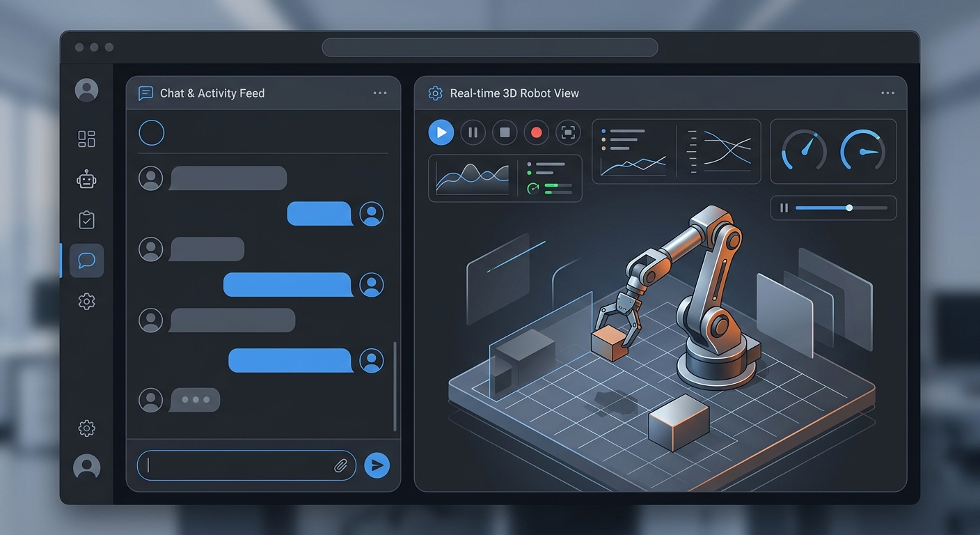Viewport: 980px width, 535px height.
Task: Click the chat feed vertical scrollbar
Action: coord(395,386)
